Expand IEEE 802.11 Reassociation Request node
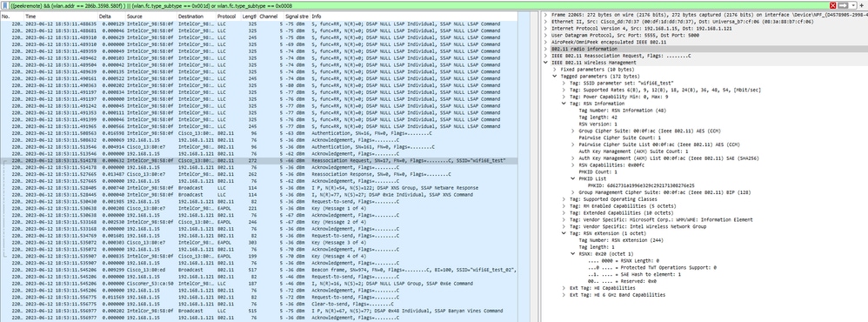The image size is (868, 322). pos(546,56)
